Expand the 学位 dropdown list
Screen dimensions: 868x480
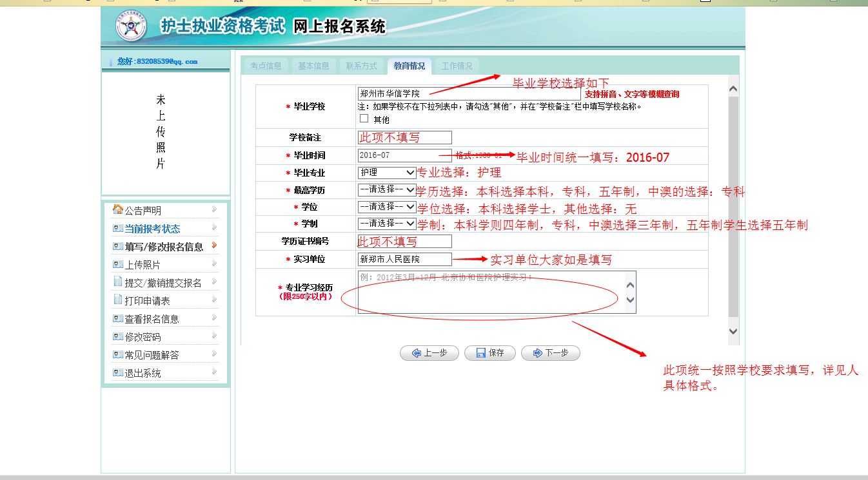(387, 207)
